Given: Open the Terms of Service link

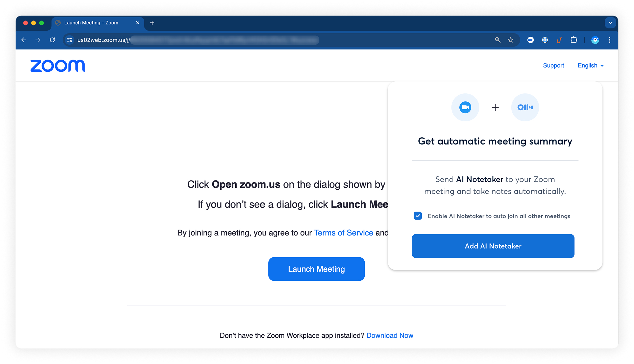Looking at the screenshot, I should coord(343,233).
